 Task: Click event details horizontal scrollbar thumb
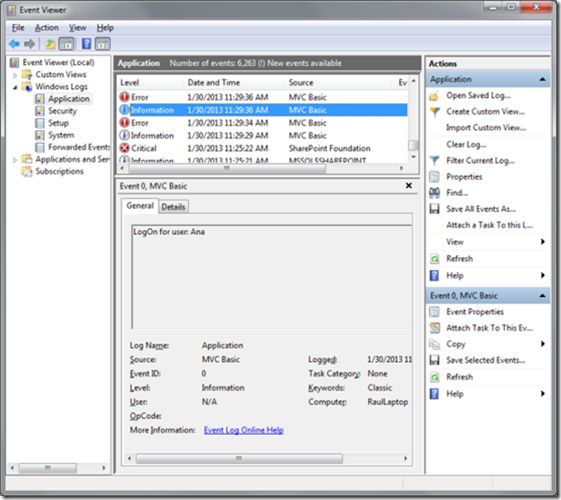pos(239,459)
